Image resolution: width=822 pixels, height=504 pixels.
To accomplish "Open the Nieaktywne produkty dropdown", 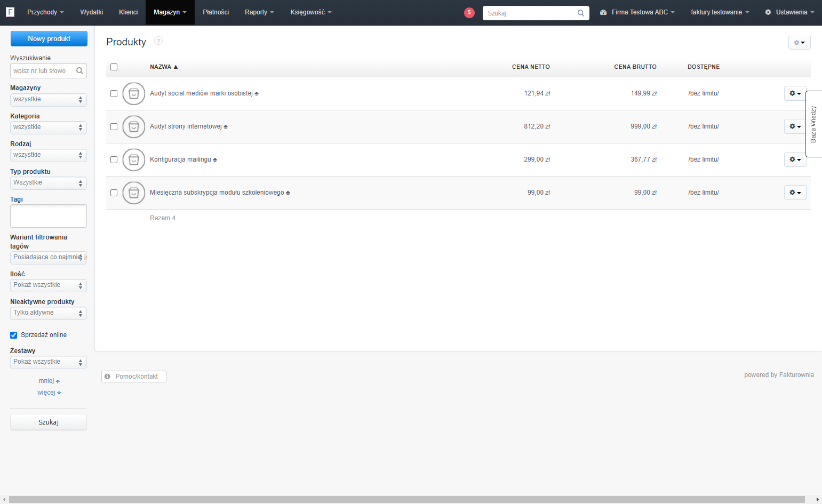I will click(49, 313).
